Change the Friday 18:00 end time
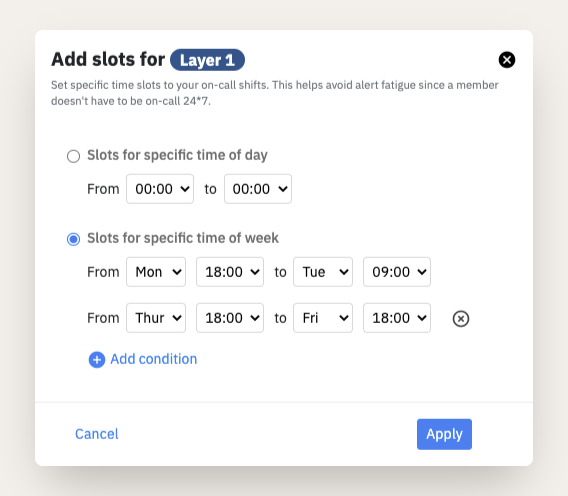 click(x=397, y=318)
